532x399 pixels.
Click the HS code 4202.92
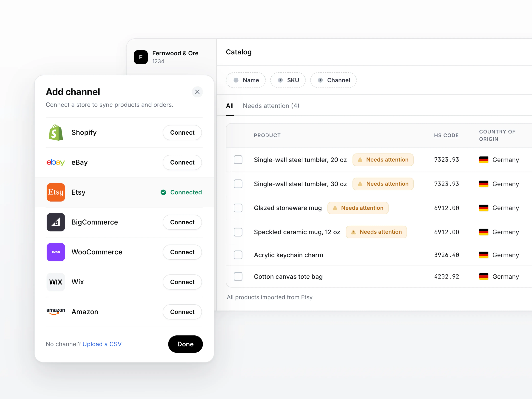pos(446,277)
